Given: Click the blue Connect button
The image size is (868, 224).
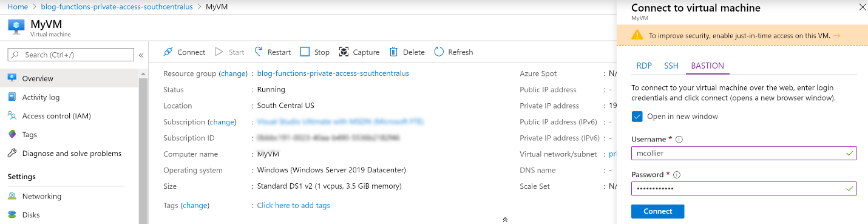Looking at the screenshot, I should coord(658,211).
